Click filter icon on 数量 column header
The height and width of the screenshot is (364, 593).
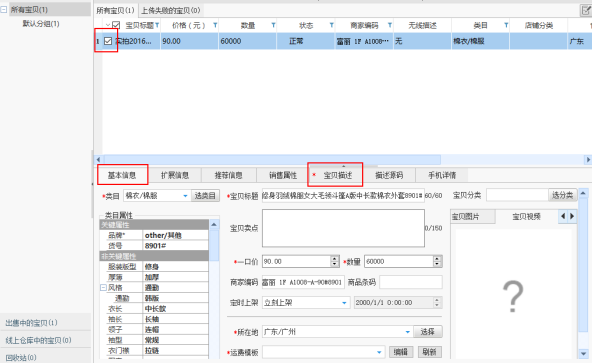tap(273, 25)
